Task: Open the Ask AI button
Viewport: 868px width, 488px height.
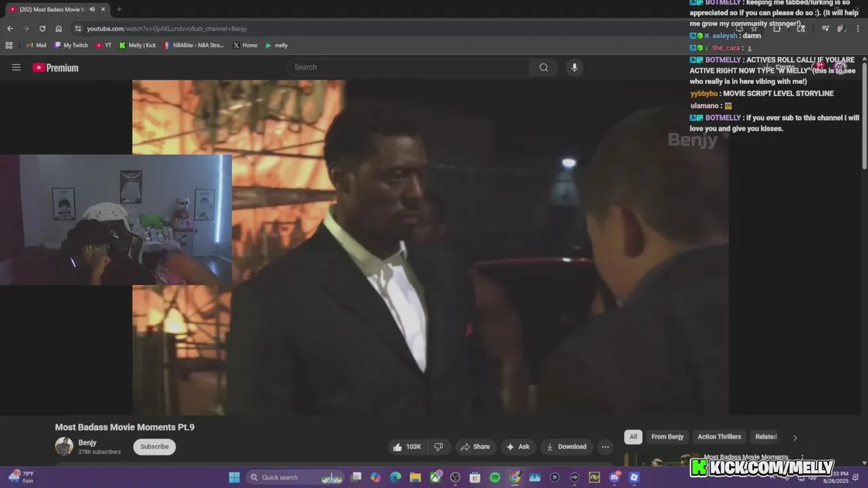Action: [517, 447]
